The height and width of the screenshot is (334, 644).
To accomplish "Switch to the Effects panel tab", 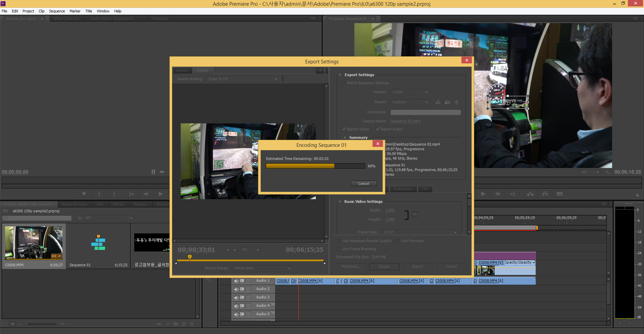I will coord(118,204).
